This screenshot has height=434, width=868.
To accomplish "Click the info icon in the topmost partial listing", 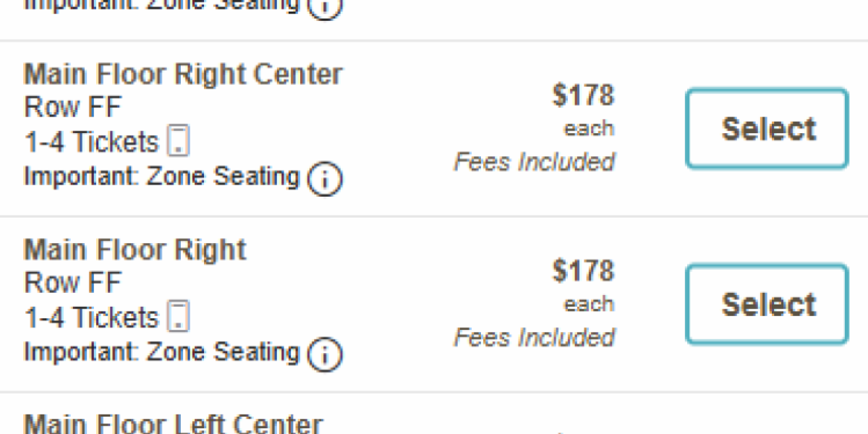I will (325, 7).
